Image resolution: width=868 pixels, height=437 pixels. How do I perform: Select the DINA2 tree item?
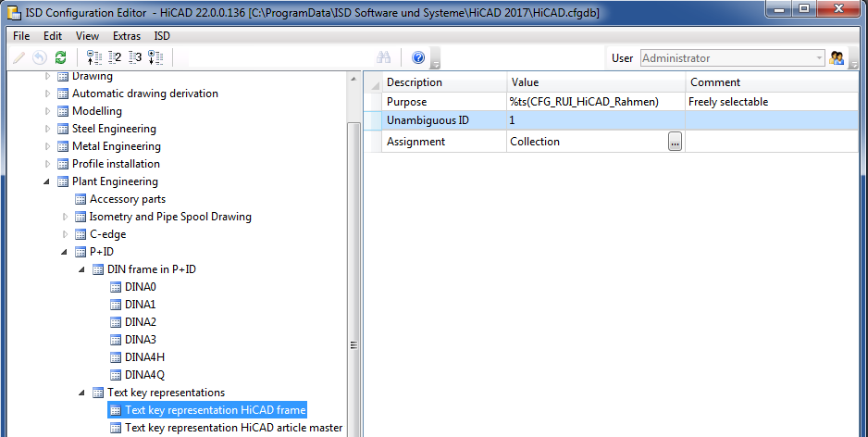tap(141, 322)
